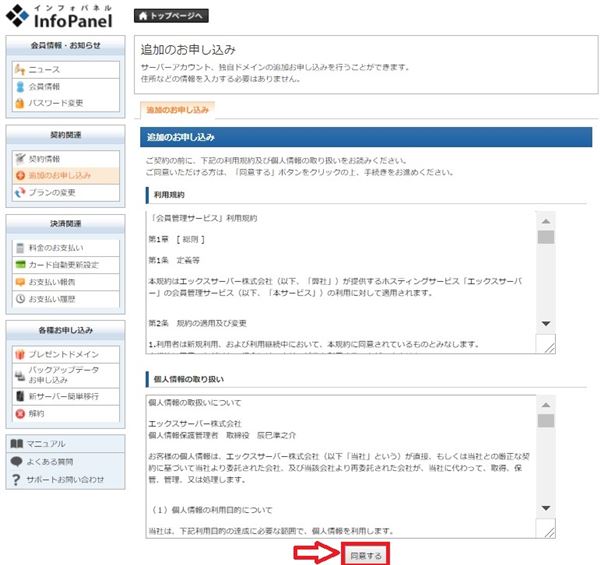Click the パスワード変更 lock icon
600x565 pixels.
coord(19,103)
